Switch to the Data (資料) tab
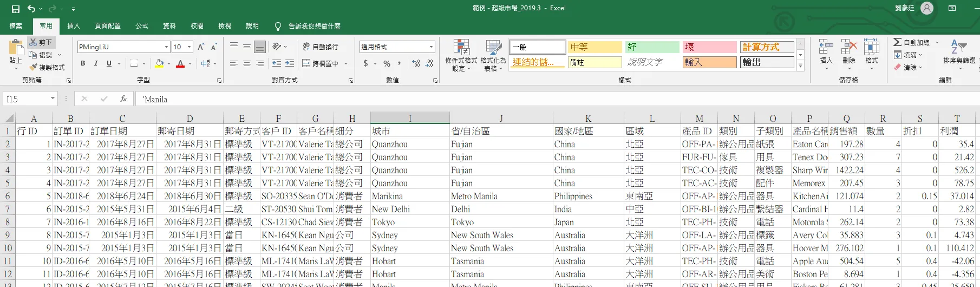980x287 pixels. click(169, 25)
